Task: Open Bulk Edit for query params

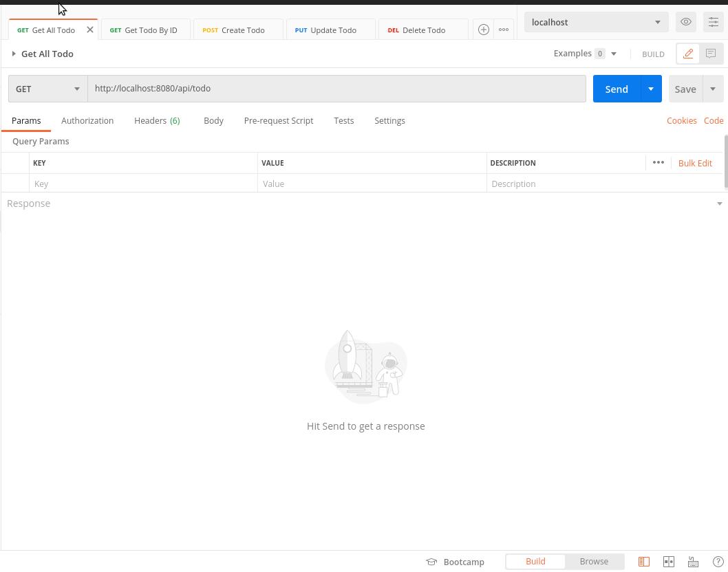Action: [x=695, y=163]
